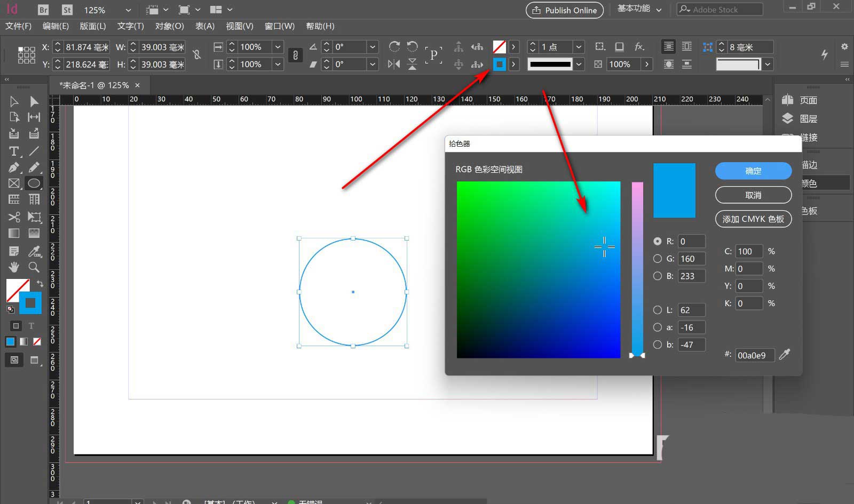Screen dimensions: 854x504
Task: Click the rotate 90° clockwise icon
Action: tap(394, 47)
